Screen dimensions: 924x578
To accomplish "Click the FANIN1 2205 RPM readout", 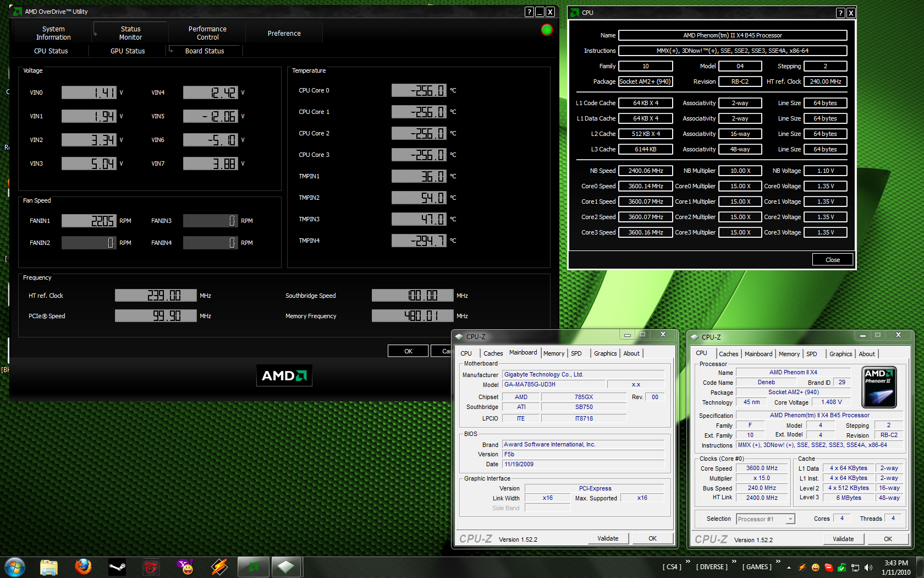I will pyautogui.click(x=89, y=221).
